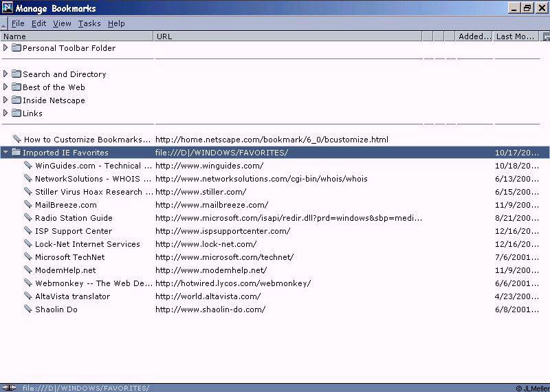This screenshot has height=392, width=550.
Task: Select the Webmonkey bookmark name
Action: pos(93,283)
